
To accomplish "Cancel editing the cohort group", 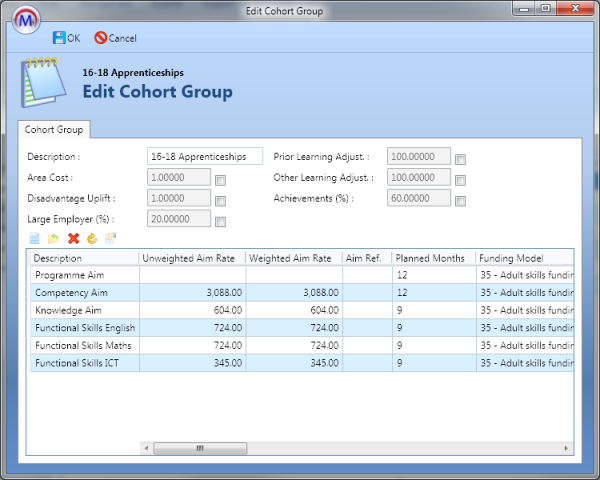I will point(115,38).
